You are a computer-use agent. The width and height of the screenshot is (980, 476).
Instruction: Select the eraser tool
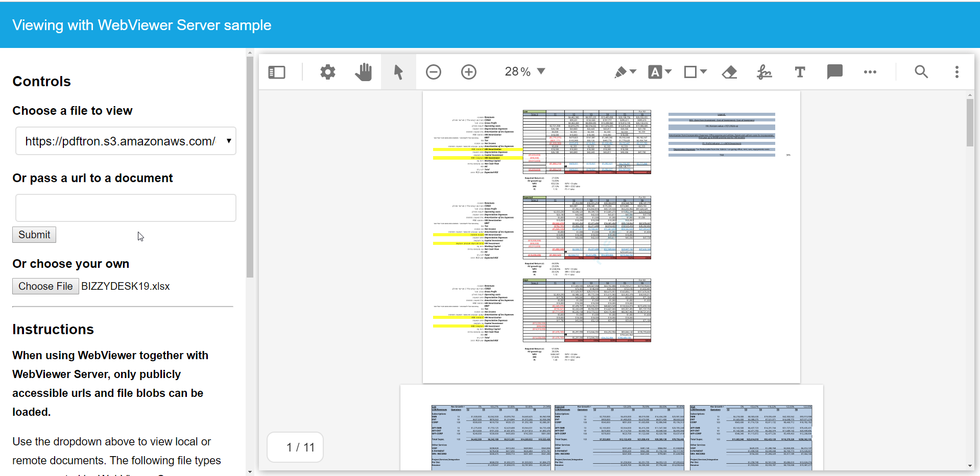(729, 72)
